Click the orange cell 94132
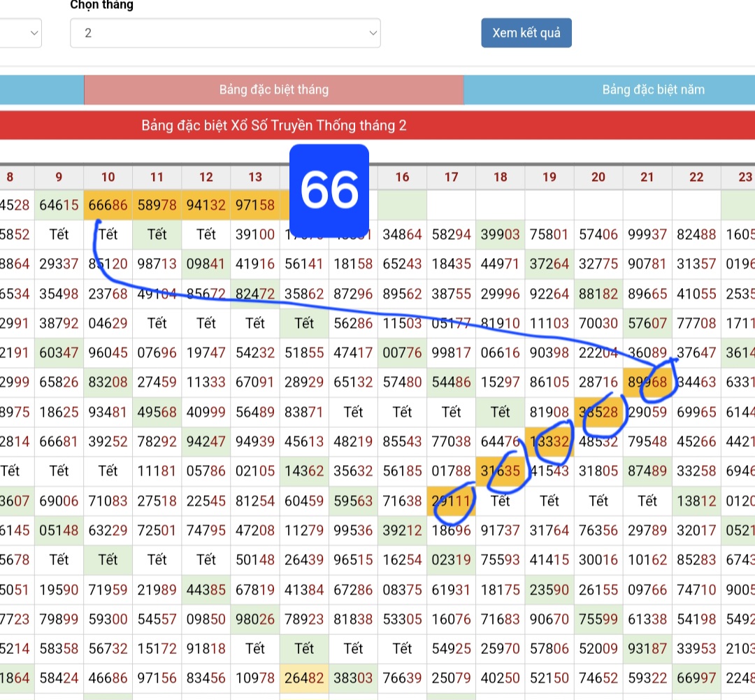This screenshot has height=700, width=755. [206, 205]
